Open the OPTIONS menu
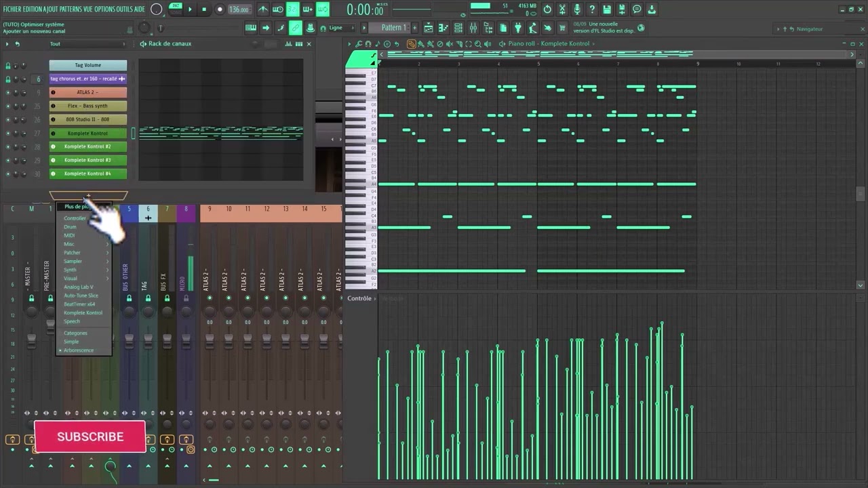 (105, 9)
